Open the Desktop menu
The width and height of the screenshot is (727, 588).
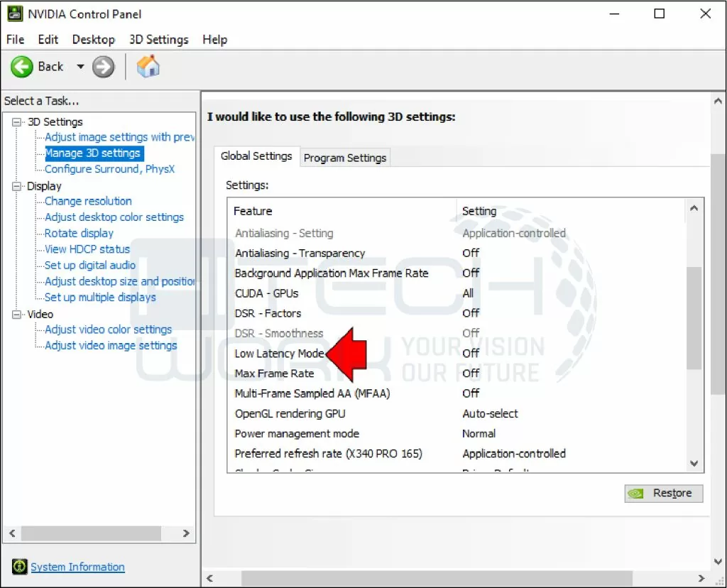94,40
